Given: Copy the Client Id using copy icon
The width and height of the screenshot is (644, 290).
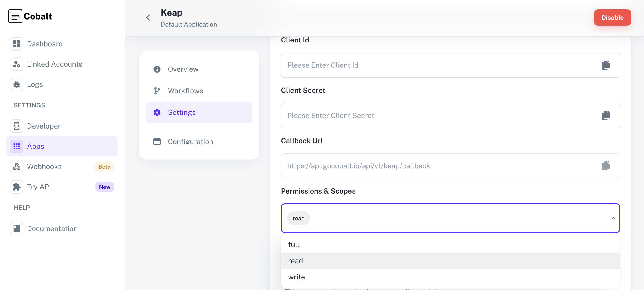Looking at the screenshot, I should 605,65.
